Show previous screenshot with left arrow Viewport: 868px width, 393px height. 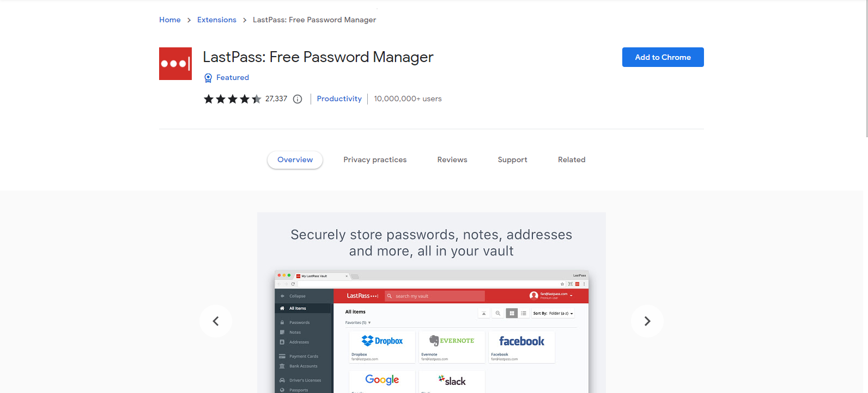[216, 321]
